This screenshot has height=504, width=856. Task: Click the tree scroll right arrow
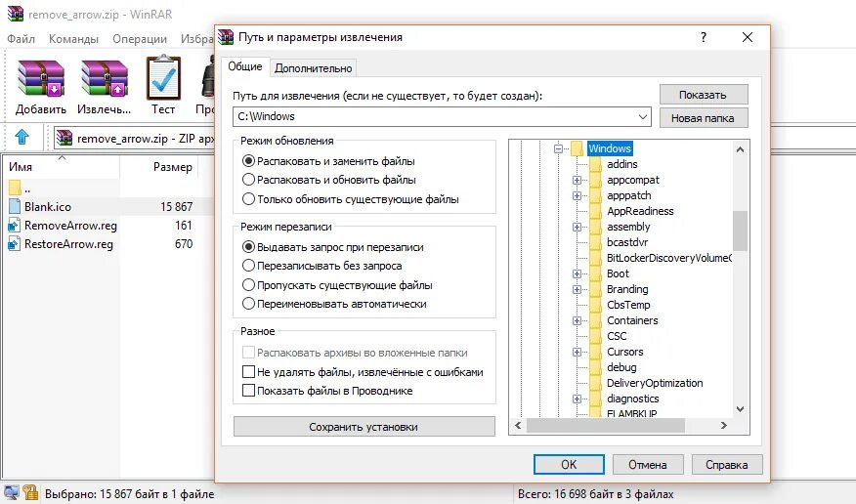(724, 426)
